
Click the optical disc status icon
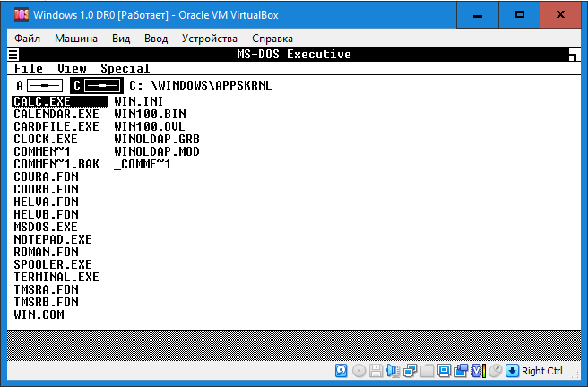[359, 371]
